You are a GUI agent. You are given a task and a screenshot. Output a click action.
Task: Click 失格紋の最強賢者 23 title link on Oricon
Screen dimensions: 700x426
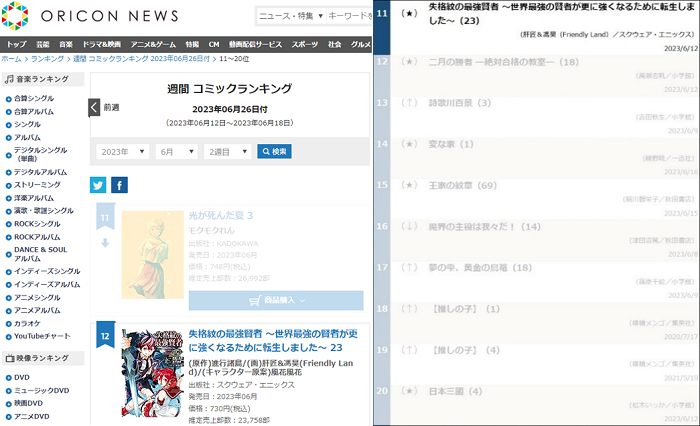(x=273, y=341)
